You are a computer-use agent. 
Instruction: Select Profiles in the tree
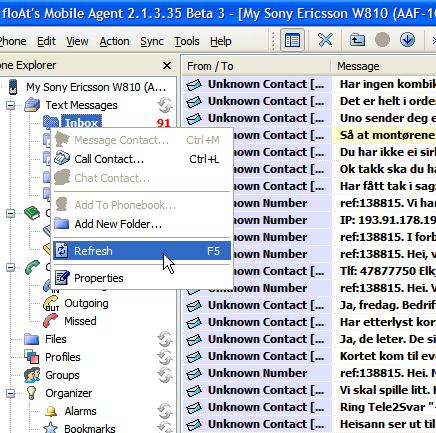pyautogui.click(x=63, y=357)
